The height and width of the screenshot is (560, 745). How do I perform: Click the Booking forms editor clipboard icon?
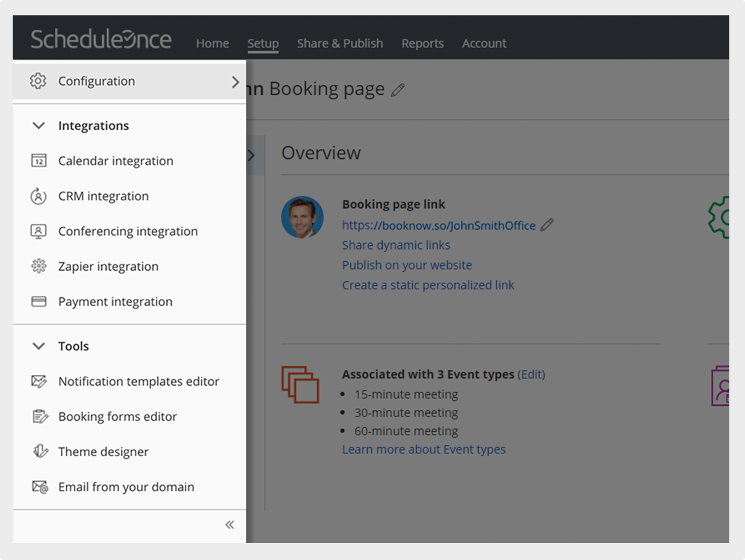[x=40, y=417]
